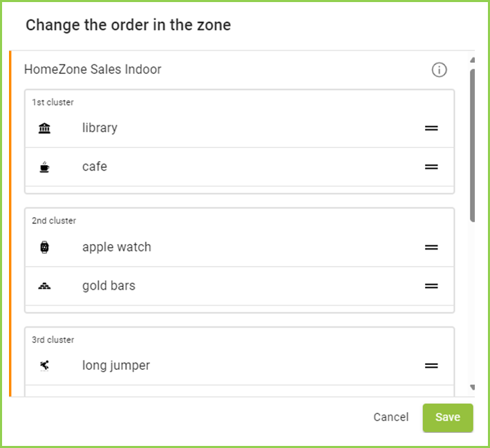Select the apple watch entry
This screenshot has height=448, width=490.
[x=116, y=247]
